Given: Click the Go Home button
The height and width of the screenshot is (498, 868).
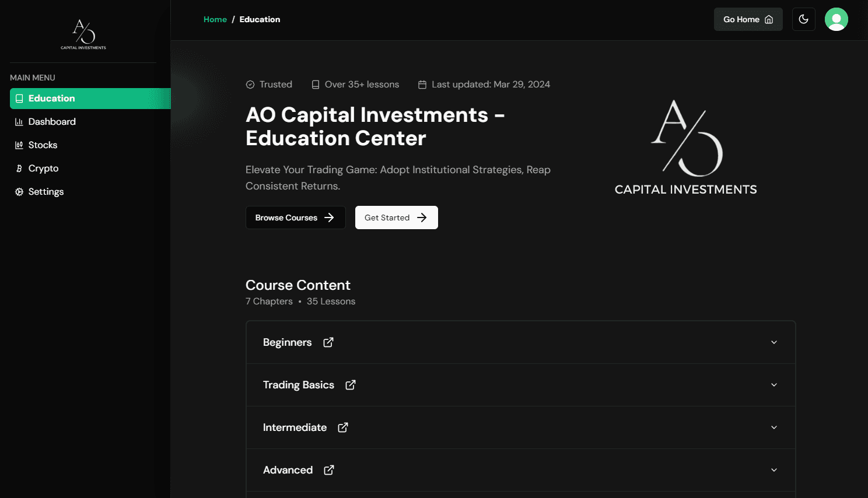Looking at the screenshot, I should [x=748, y=19].
